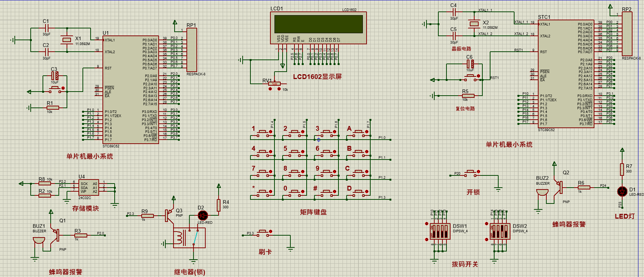Click the U1 reset push button near C3
644x277 pixels.
click(x=56, y=88)
